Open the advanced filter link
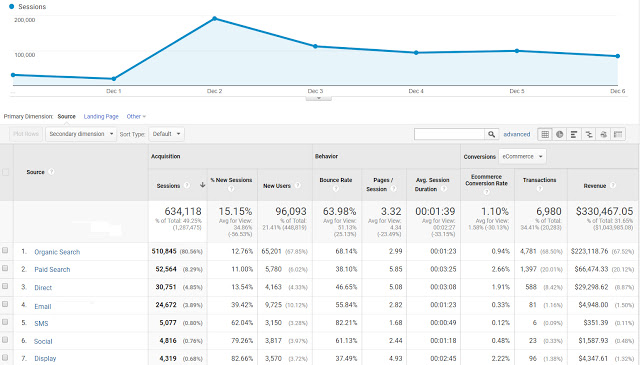 pos(517,134)
